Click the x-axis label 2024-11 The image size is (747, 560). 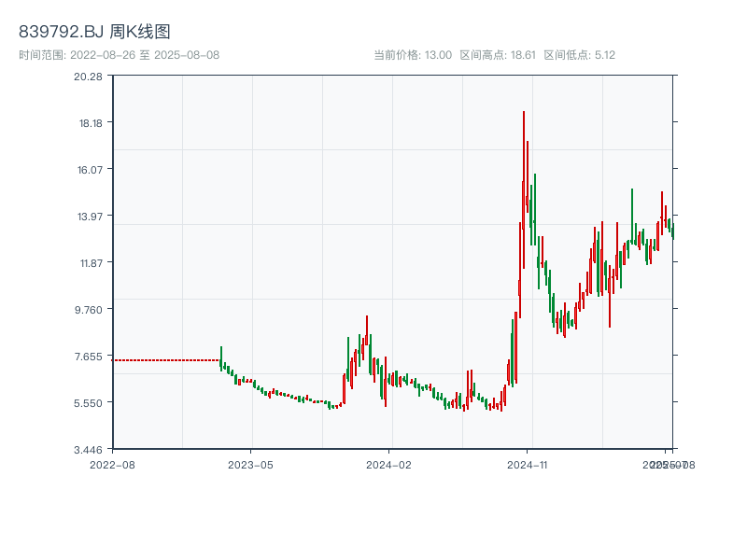527,465
